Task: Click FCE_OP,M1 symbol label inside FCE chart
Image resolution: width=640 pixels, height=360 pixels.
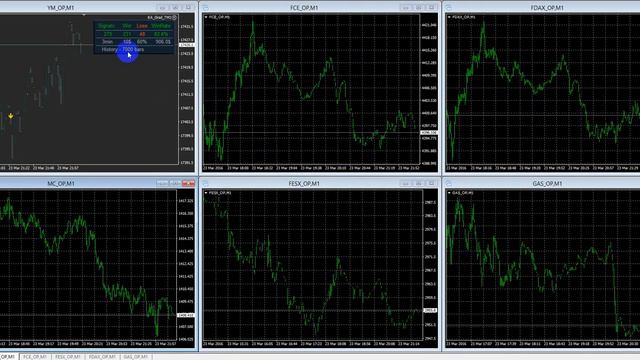Action: point(219,17)
